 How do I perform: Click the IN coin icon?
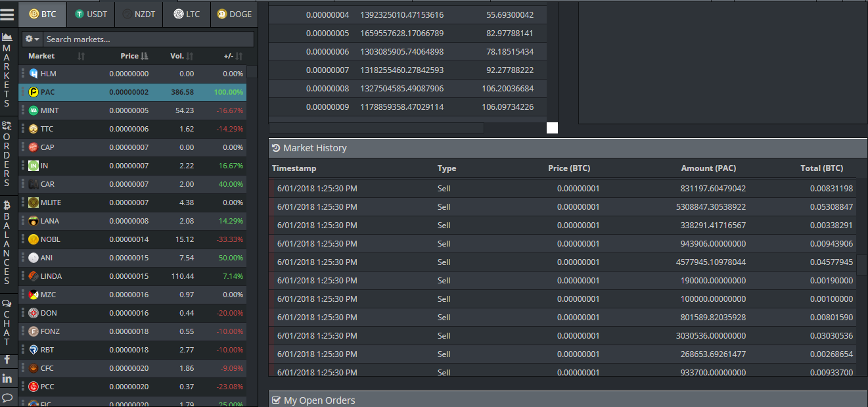[x=34, y=166]
